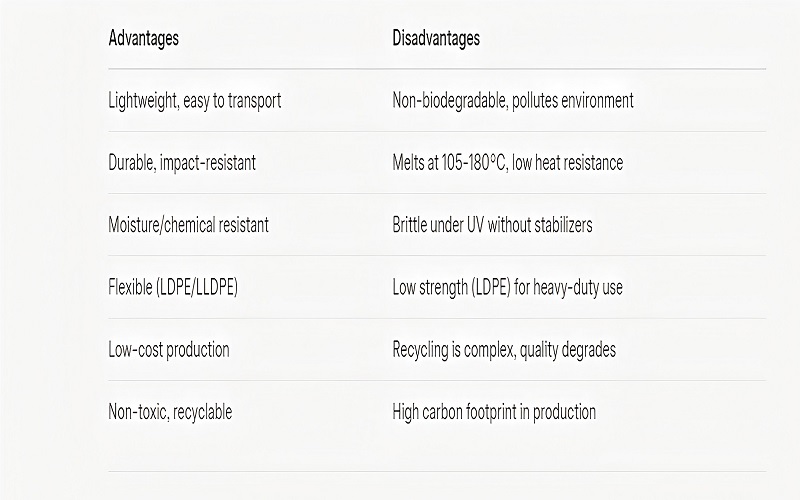Click the 105-180°C temperature value
This screenshot has height=500, width=800.
474,163
